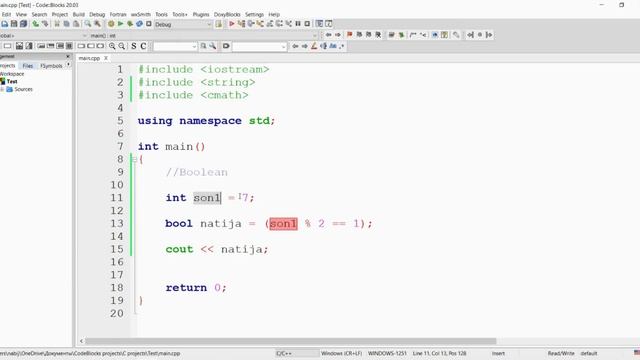
Task: Click the Save file icon
Action: click(14, 24)
